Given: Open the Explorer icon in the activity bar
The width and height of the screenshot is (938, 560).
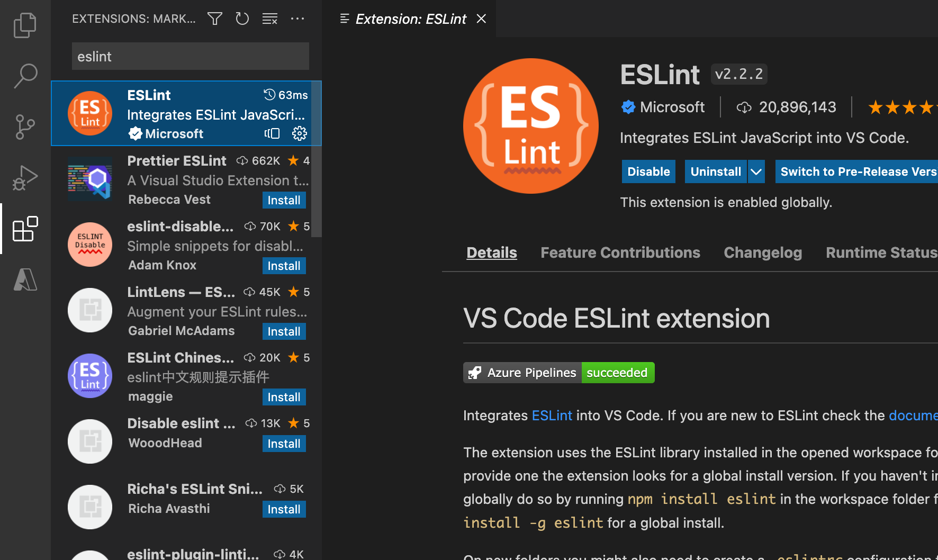Looking at the screenshot, I should point(25,25).
